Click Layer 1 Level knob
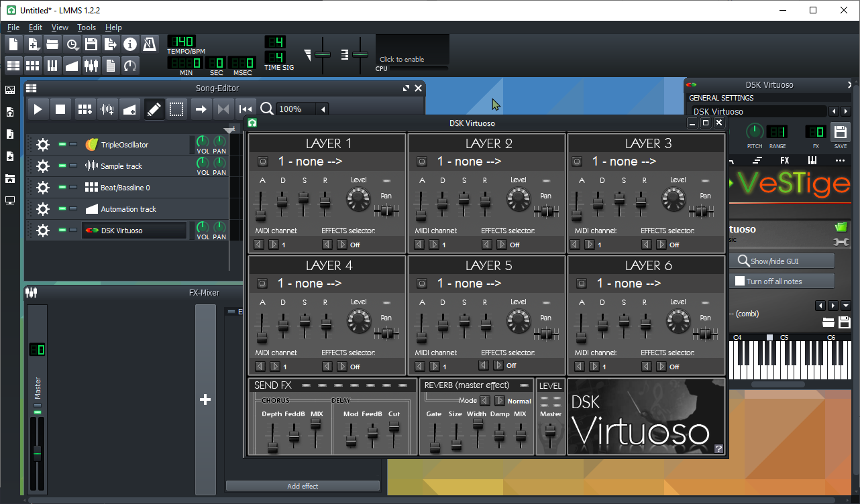Image resolution: width=860 pixels, height=504 pixels. click(359, 198)
